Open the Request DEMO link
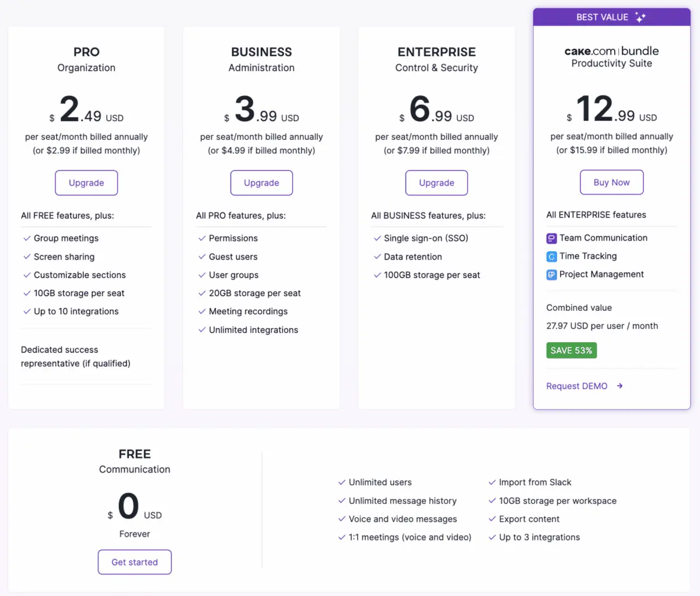700x596 pixels. pos(576,386)
